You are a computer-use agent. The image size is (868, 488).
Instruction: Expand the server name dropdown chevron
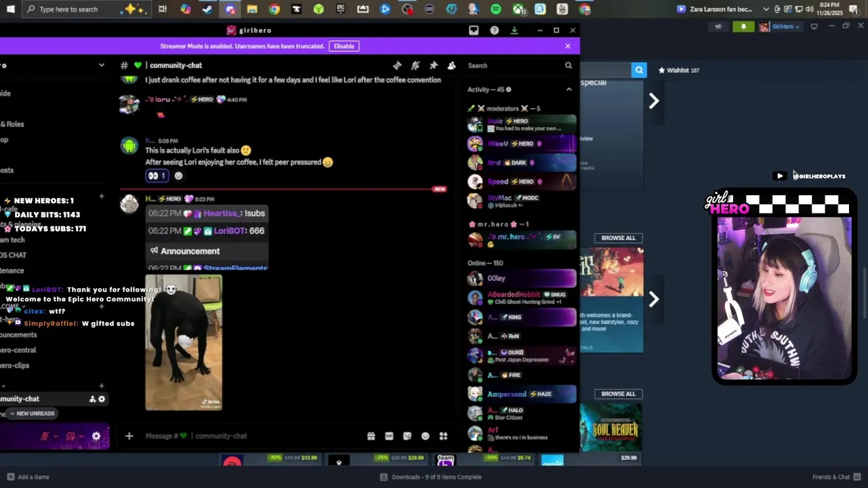click(x=102, y=65)
